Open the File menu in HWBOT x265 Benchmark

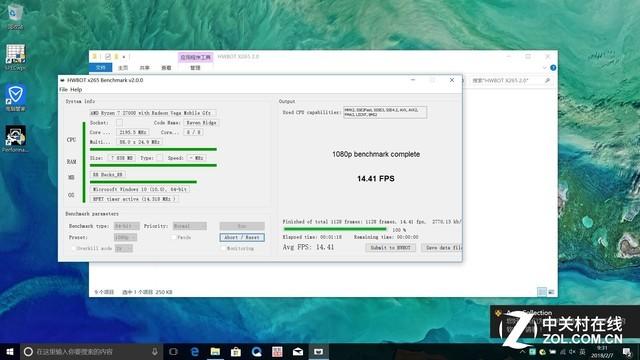pyautogui.click(x=64, y=89)
